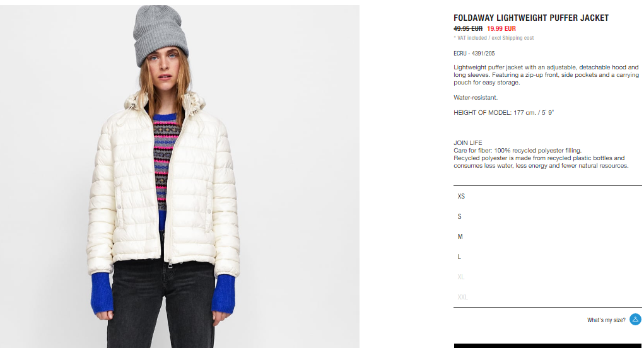Screen dimensions: 644x348
Task: Click the grey beanie in the photo
Action: (160, 35)
